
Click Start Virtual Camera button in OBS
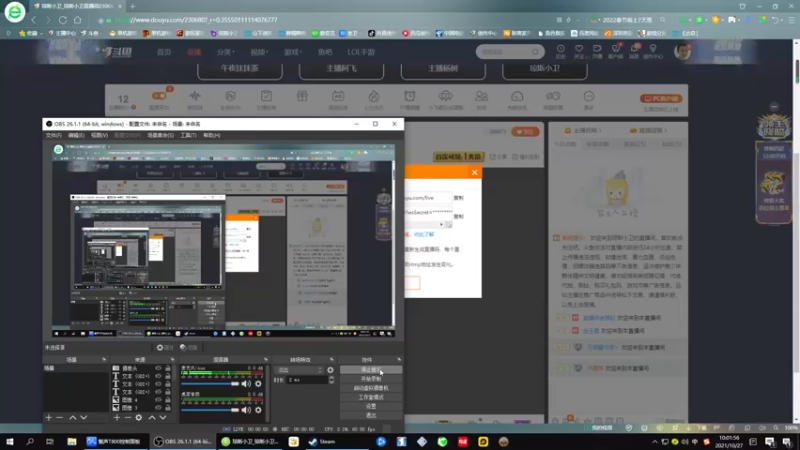(371, 388)
